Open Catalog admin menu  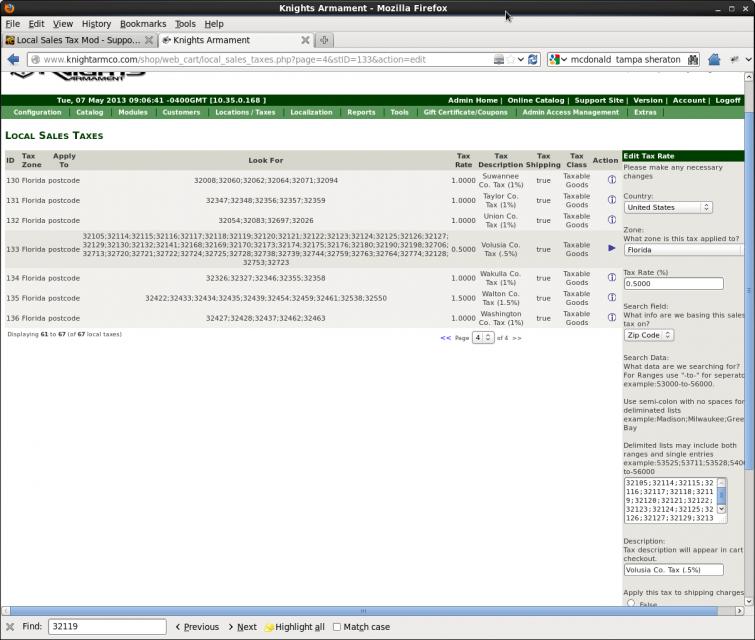[90, 112]
